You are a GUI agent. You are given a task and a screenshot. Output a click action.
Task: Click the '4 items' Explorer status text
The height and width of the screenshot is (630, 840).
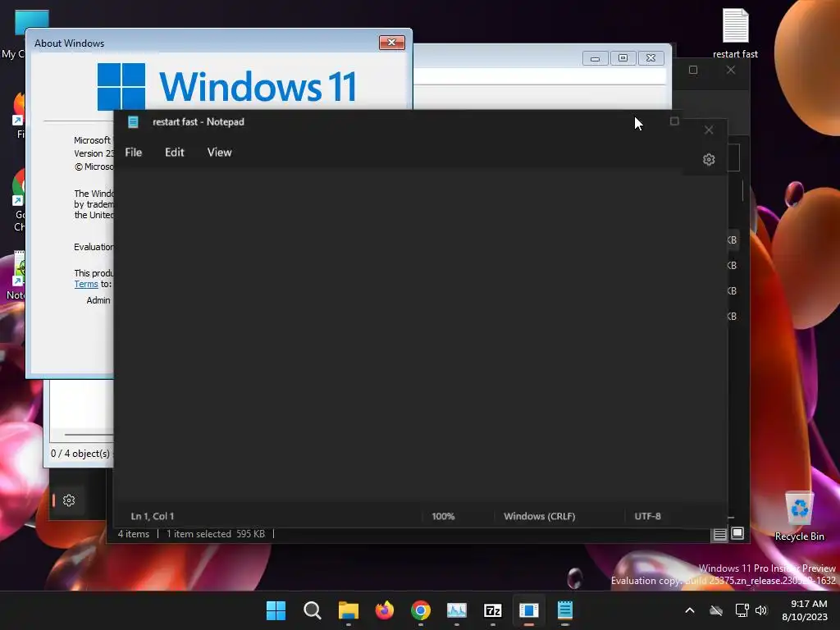[x=134, y=533]
